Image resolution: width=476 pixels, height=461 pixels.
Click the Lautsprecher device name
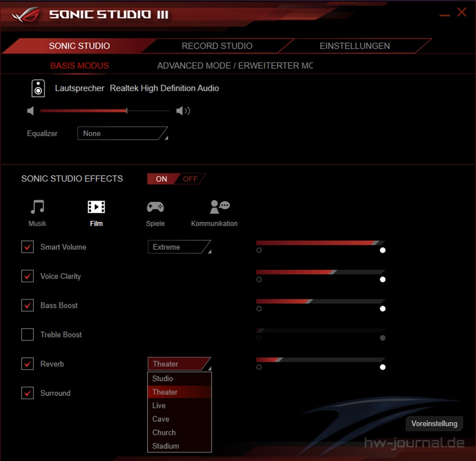point(79,88)
